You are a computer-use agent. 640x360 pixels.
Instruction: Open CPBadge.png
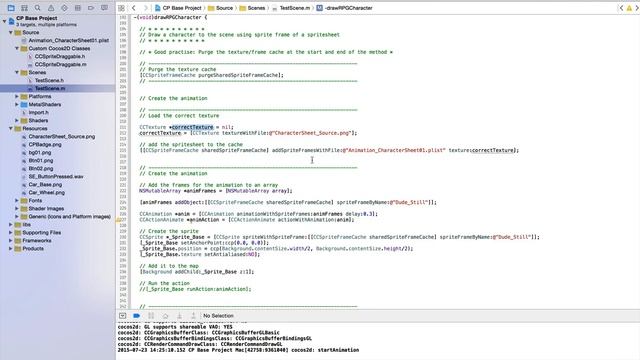click(41, 144)
